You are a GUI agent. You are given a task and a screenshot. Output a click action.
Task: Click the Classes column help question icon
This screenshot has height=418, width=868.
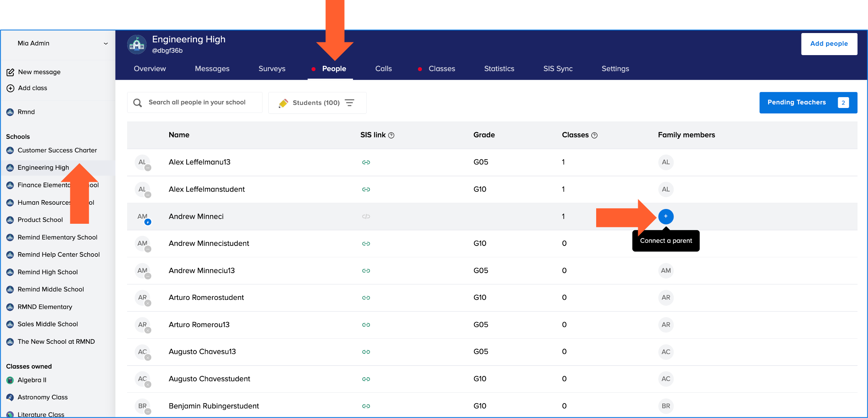tap(594, 135)
